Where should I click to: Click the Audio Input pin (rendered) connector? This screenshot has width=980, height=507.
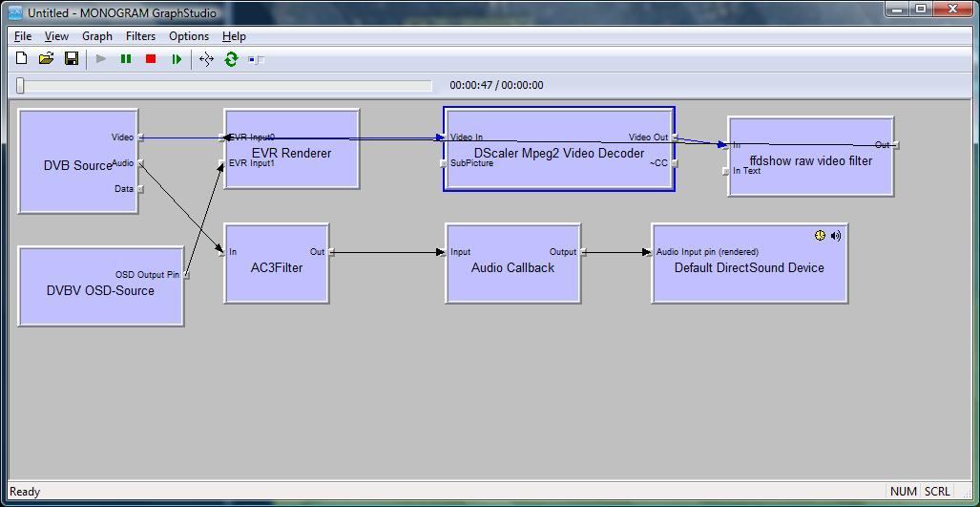[648, 252]
